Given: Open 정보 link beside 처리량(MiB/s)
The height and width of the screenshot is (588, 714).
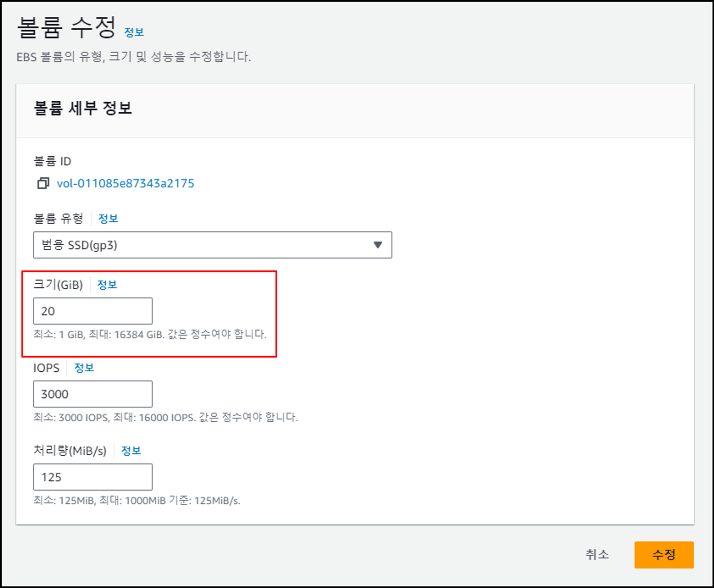Looking at the screenshot, I should point(131,451).
